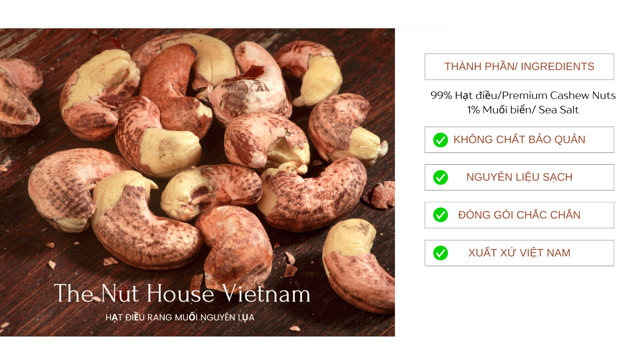644x362 pixels.
Task: Select the NGUYÊN LIỆU SẠCH label
Action: pos(519,177)
